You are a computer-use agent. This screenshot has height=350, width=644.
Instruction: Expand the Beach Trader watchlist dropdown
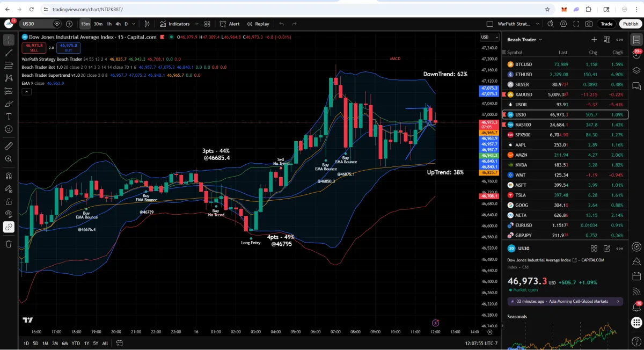524,40
